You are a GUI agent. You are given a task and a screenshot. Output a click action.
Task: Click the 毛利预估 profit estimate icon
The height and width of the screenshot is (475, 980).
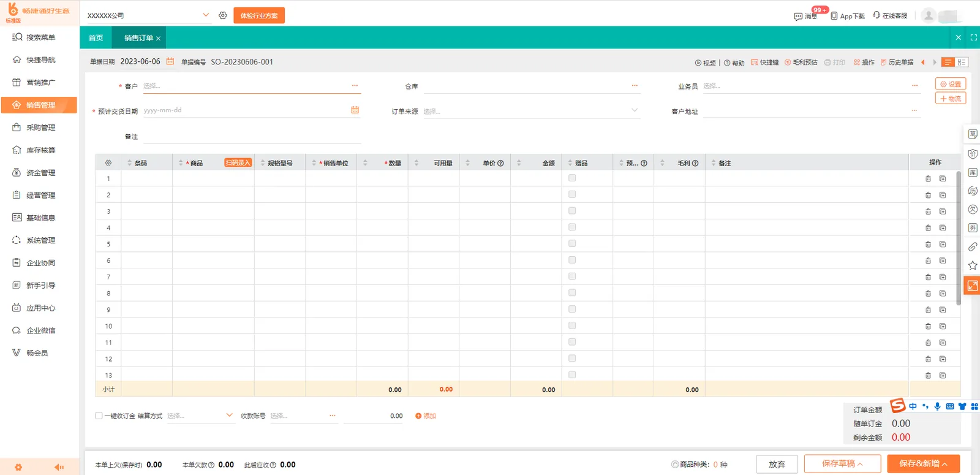click(x=788, y=63)
